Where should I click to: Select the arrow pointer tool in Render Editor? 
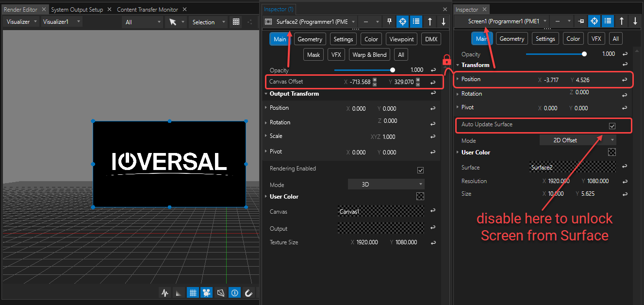point(173,22)
